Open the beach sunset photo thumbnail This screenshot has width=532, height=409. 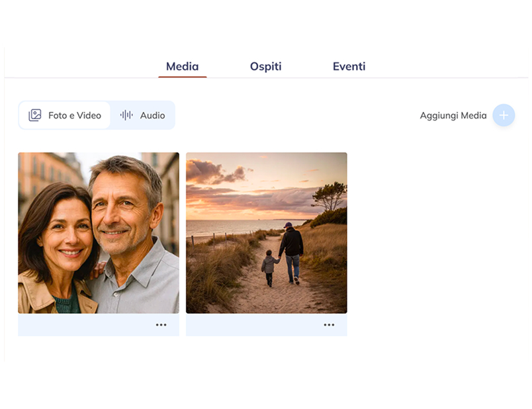pos(266,232)
